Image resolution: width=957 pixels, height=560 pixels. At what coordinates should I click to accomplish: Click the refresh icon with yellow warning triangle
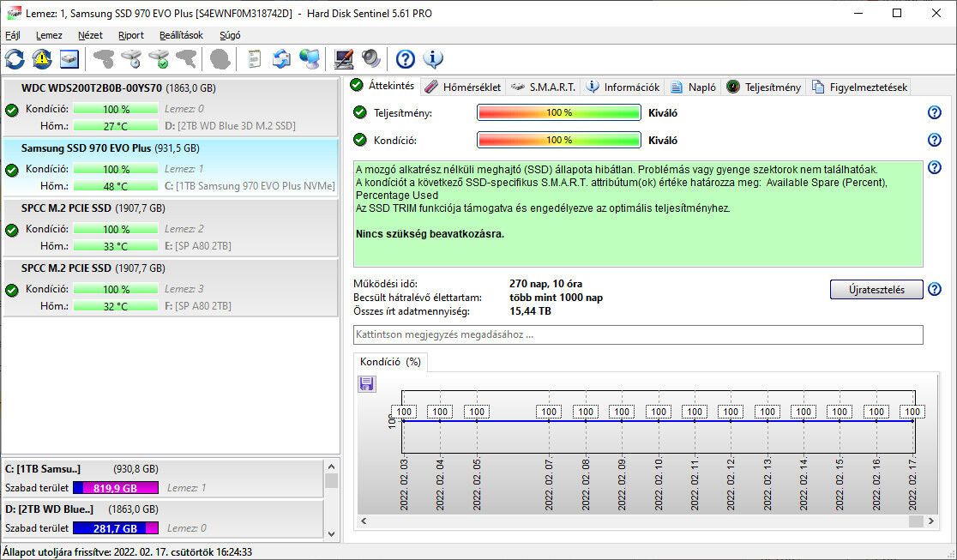point(42,59)
